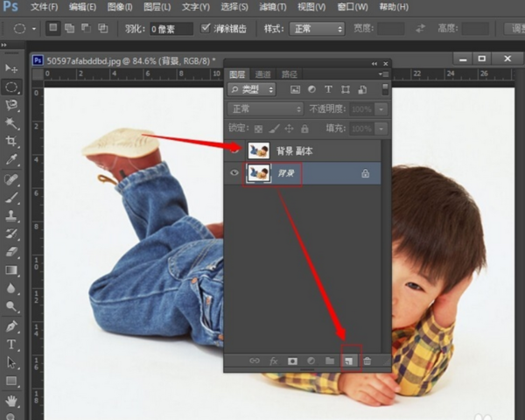Image resolution: width=525 pixels, height=420 pixels.
Task: Click the type layer filter icon
Action: coord(328,89)
